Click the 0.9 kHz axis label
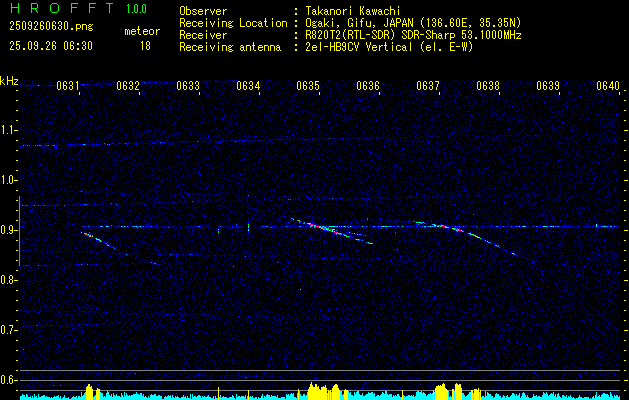 [8, 230]
